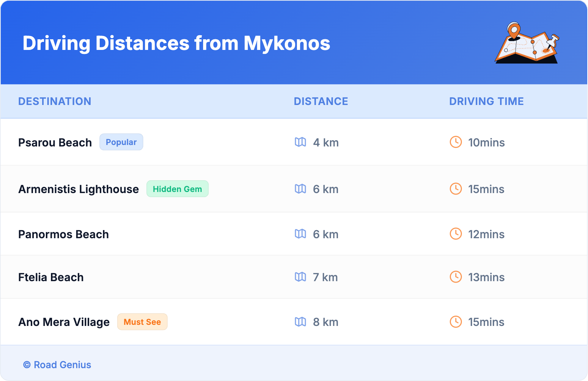Select the Psarou Beach destination name
The height and width of the screenshot is (381, 588).
[x=55, y=142]
